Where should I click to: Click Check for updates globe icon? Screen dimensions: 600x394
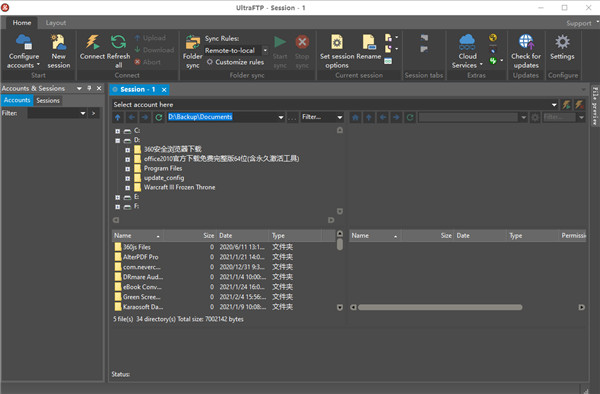(x=526, y=42)
